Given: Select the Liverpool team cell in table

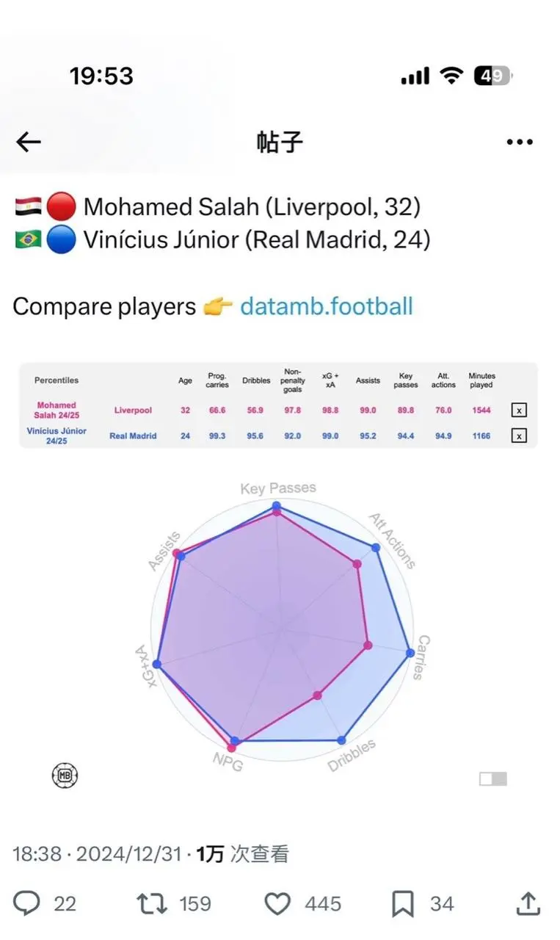Looking at the screenshot, I should (x=133, y=411).
